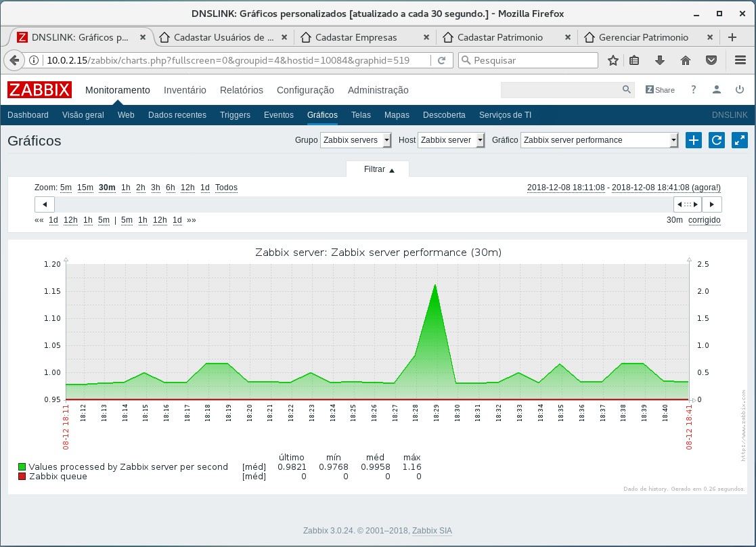This screenshot has height=547, width=756.
Task: Click the ZABBIX logo
Action: pos(39,90)
